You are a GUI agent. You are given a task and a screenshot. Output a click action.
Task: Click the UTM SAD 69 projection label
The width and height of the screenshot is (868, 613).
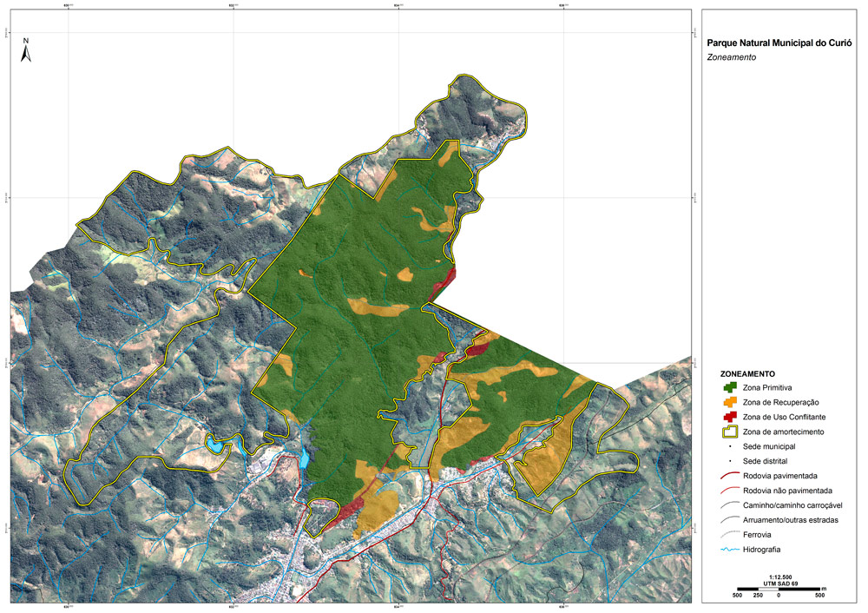click(778, 583)
